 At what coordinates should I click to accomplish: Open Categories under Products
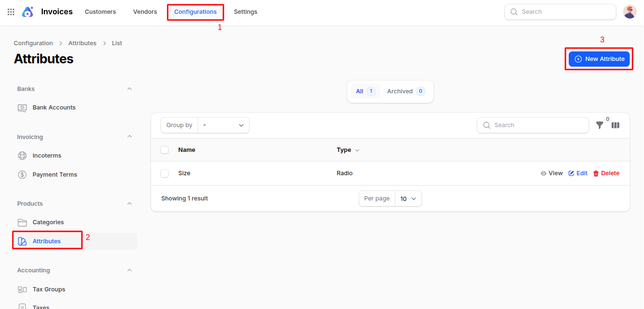48,222
